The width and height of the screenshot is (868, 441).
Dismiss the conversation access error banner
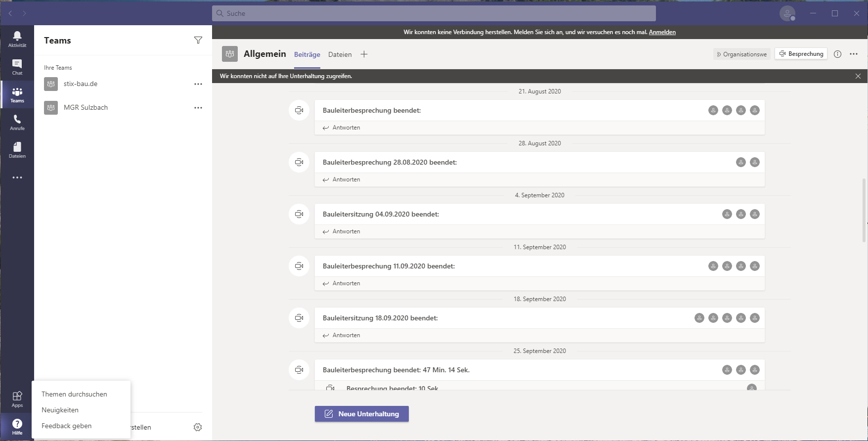[858, 76]
